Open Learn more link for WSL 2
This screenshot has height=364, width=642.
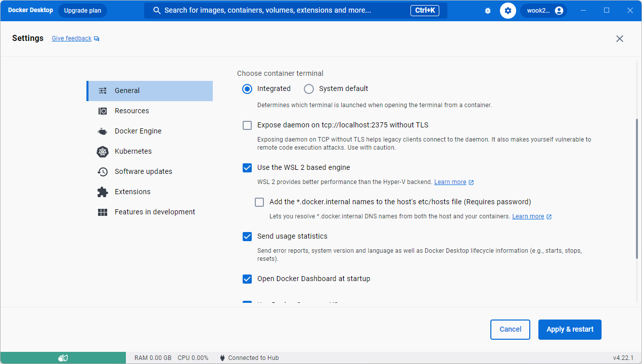point(450,182)
